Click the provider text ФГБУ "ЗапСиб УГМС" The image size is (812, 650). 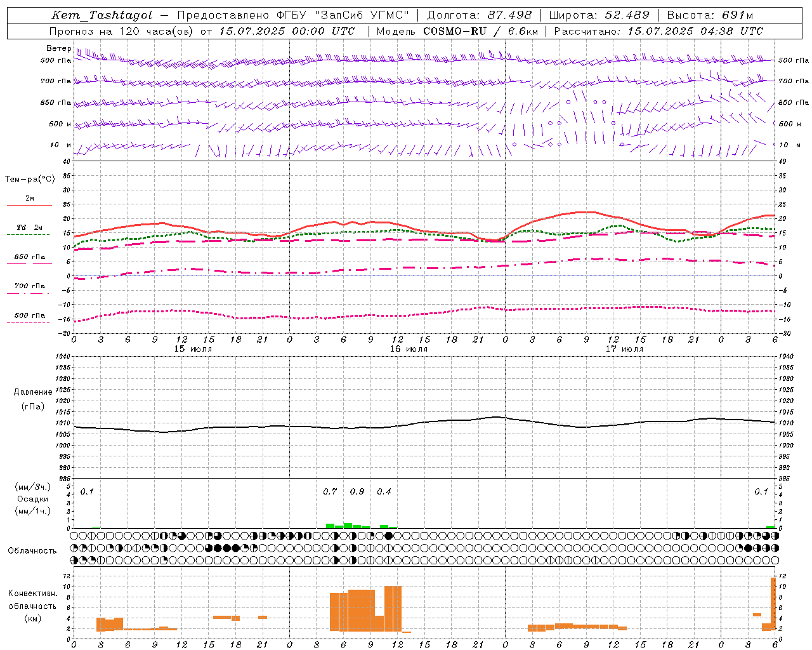pyautogui.click(x=343, y=15)
